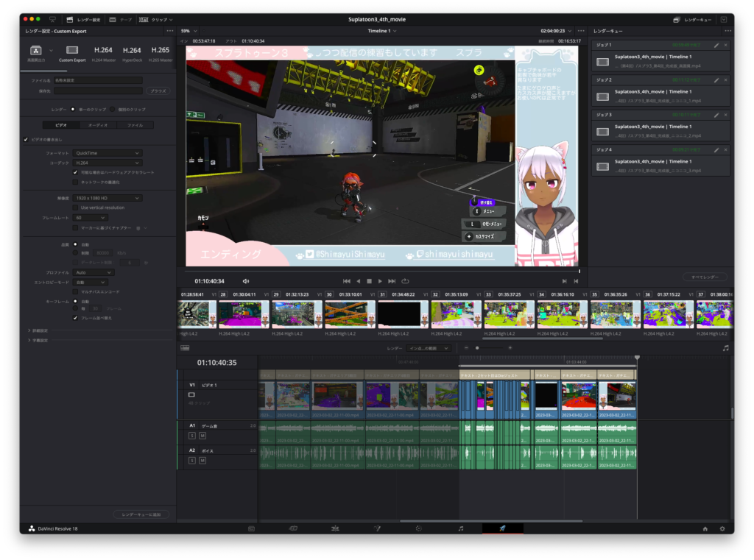This screenshot has height=560, width=754.
Task: Click the music note icon above timeline
Action: (725, 348)
